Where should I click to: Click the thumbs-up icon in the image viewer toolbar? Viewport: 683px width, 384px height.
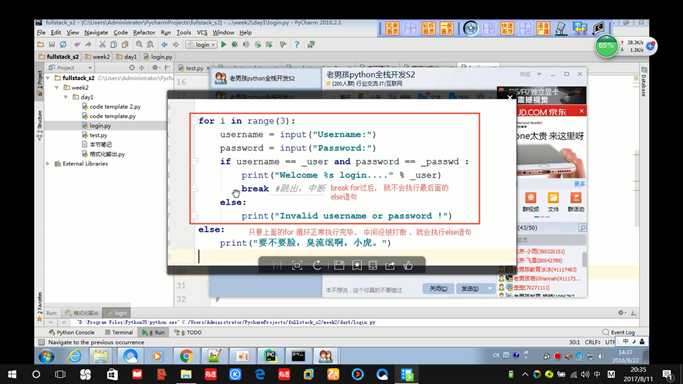pos(408,265)
